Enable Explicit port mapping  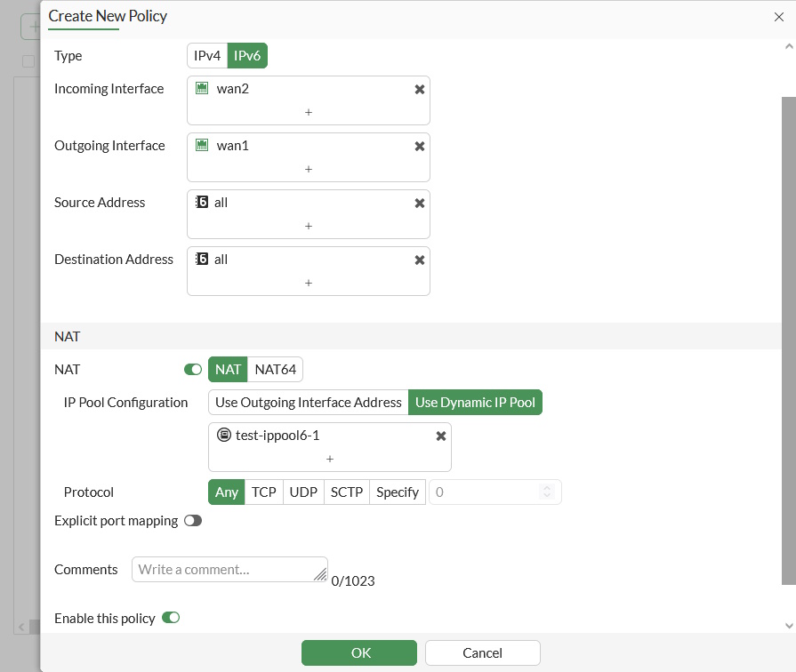[193, 521]
